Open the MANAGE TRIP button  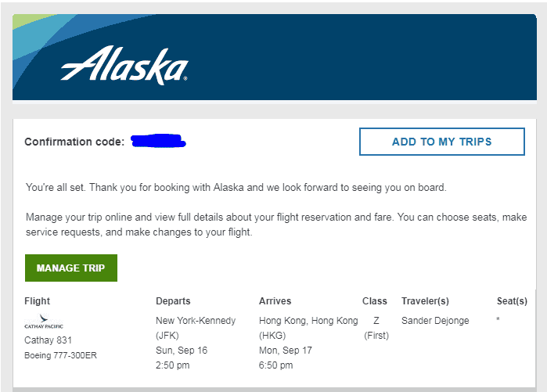70,268
